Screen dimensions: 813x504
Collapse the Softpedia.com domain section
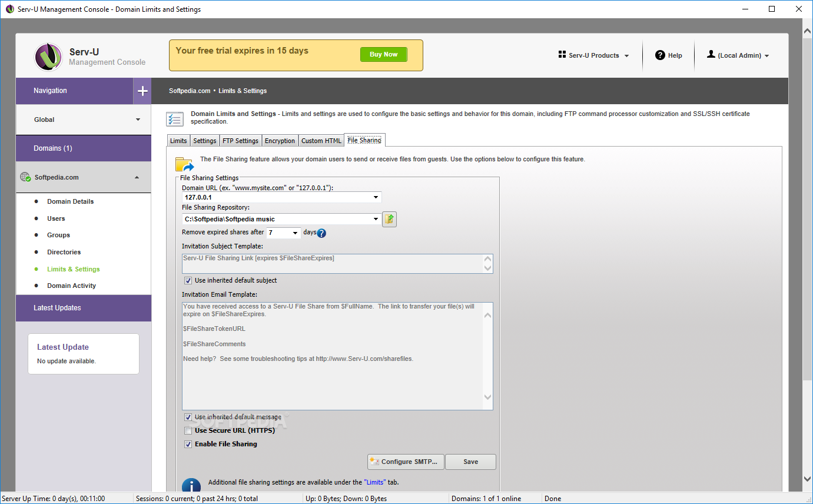pos(84,177)
